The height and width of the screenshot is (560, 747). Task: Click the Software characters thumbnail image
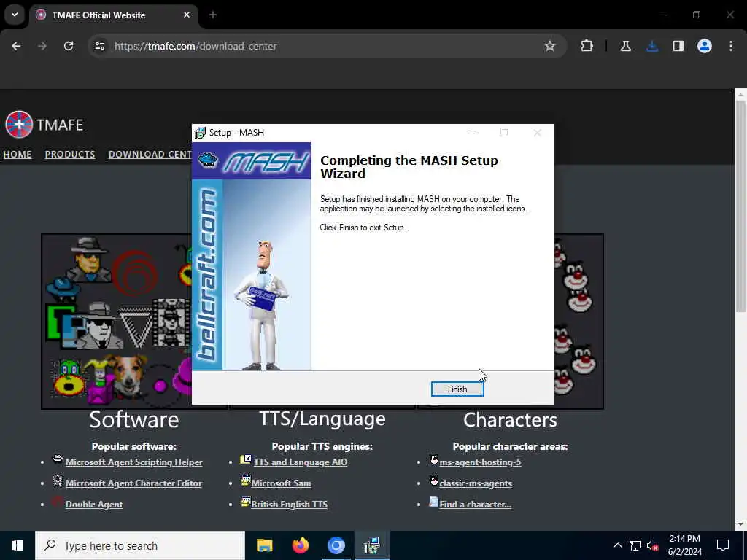click(x=117, y=321)
